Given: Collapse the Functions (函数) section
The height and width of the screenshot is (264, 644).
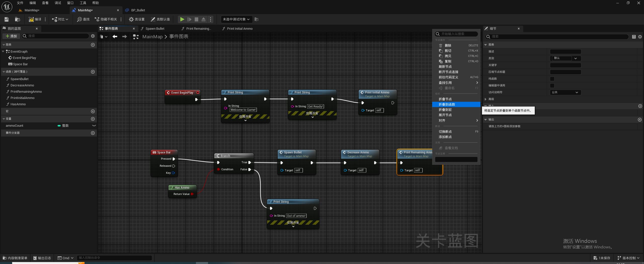Looking at the screenshot, I should coord(4,72).
